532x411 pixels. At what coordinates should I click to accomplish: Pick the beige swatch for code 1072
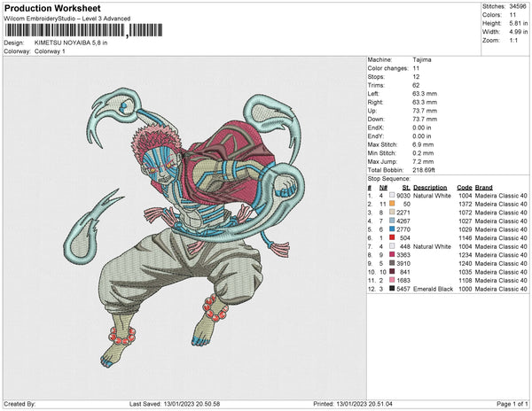[x=392, y=213]
